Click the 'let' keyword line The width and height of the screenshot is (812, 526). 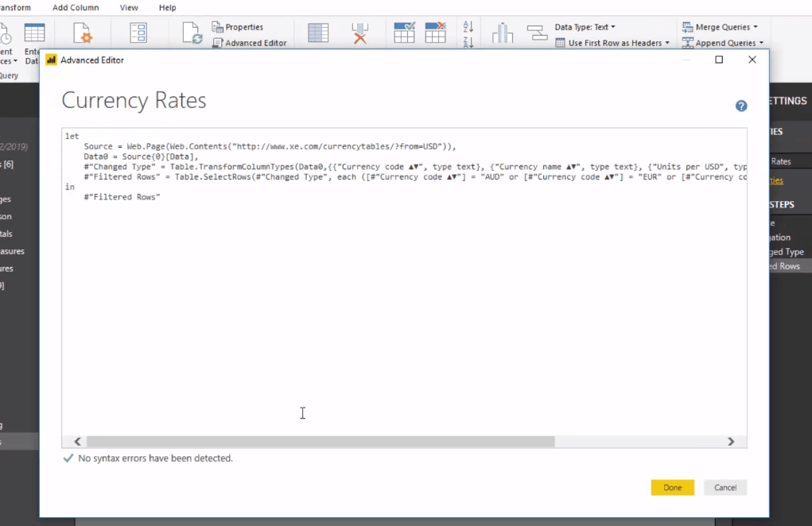[72, 137]
